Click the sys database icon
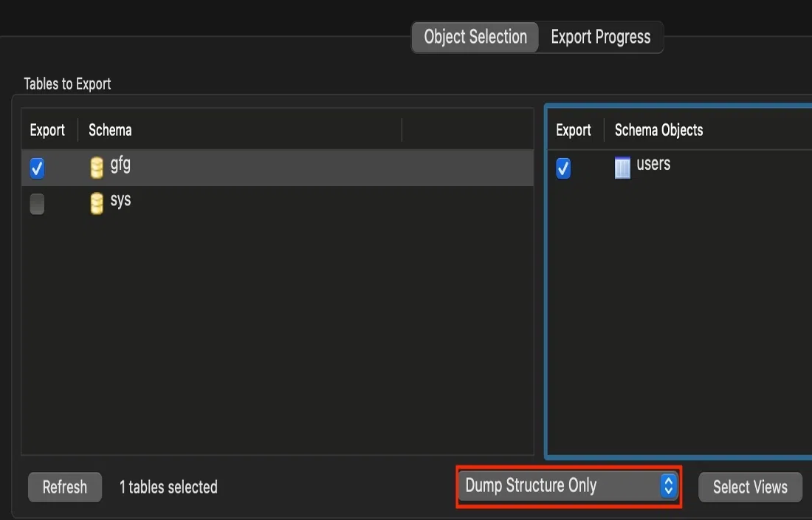Viewport: 812px width, 520px height. [97, 203]
